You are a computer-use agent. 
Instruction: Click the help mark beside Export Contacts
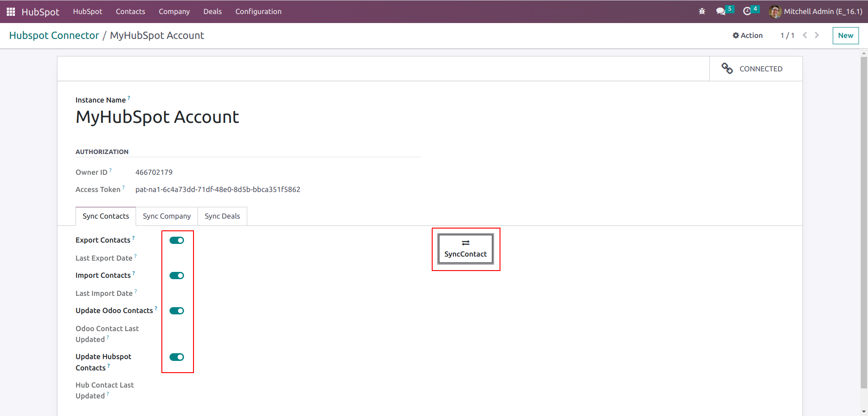(133, 238)
